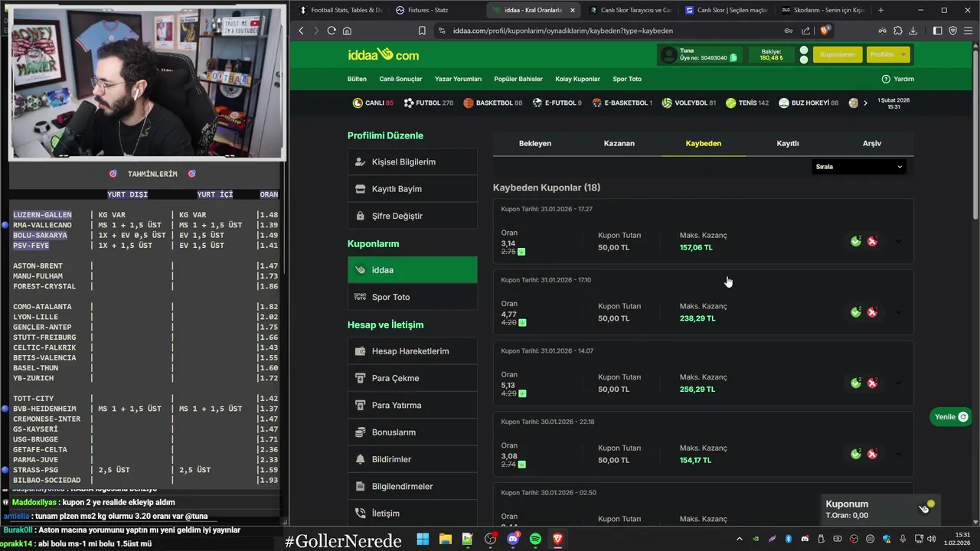
Task: Open Kolay Kuponlar menu item
Action: [577, 79]
